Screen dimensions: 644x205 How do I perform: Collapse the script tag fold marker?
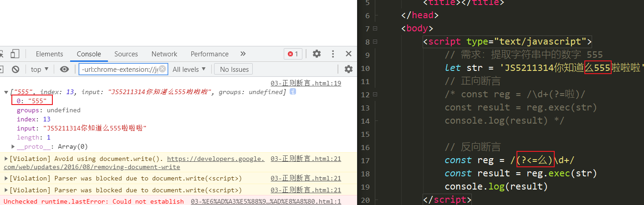tap(375, 42)
